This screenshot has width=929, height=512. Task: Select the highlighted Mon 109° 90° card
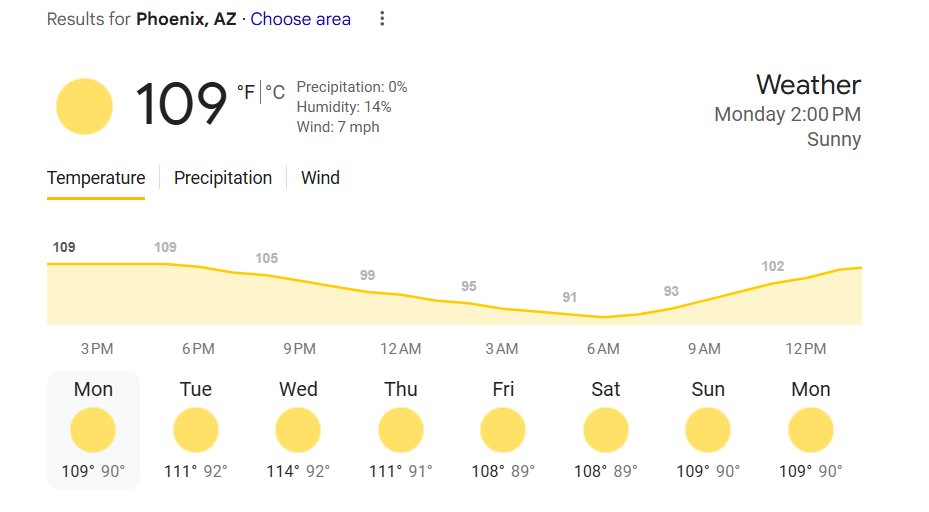pos(93,430)
